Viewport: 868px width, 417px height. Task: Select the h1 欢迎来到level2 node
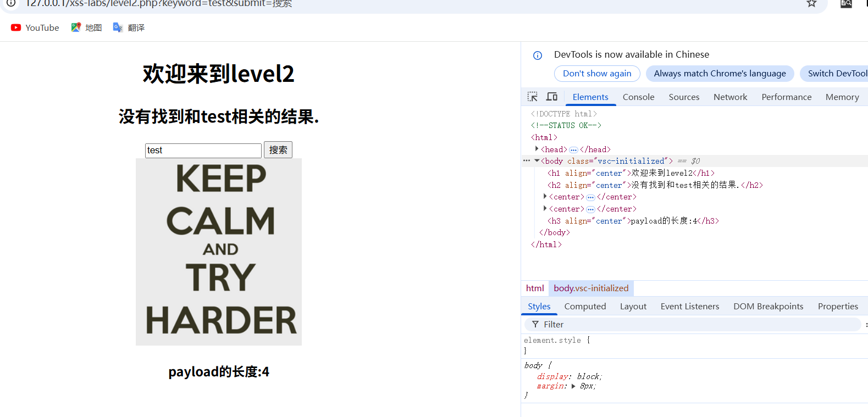point(631,173)
